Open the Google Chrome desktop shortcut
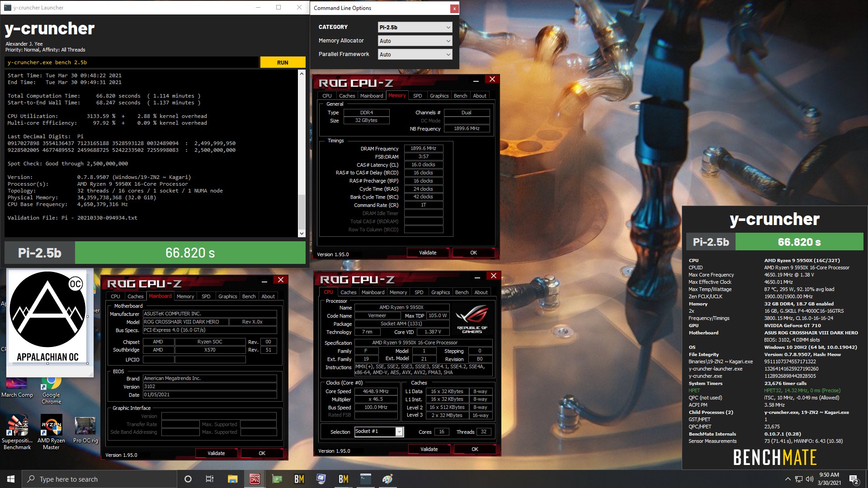 tap(51, 390)
